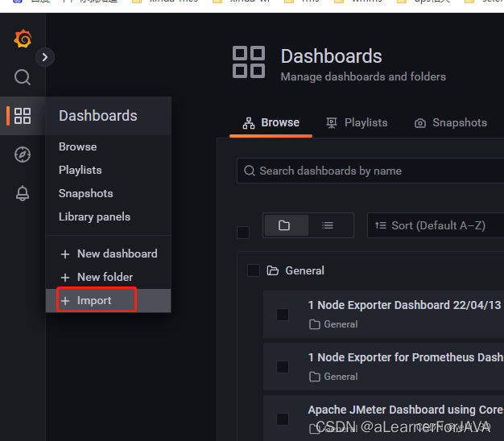
Task: Open Apache JMeter Dashboard using Core
Action: coord(406,410)
